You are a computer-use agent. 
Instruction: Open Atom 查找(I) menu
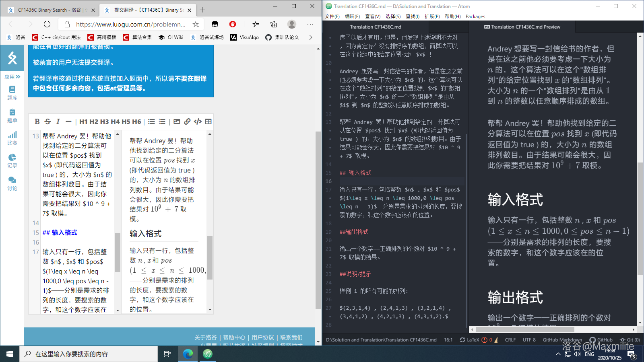click(x=413, y=16)
